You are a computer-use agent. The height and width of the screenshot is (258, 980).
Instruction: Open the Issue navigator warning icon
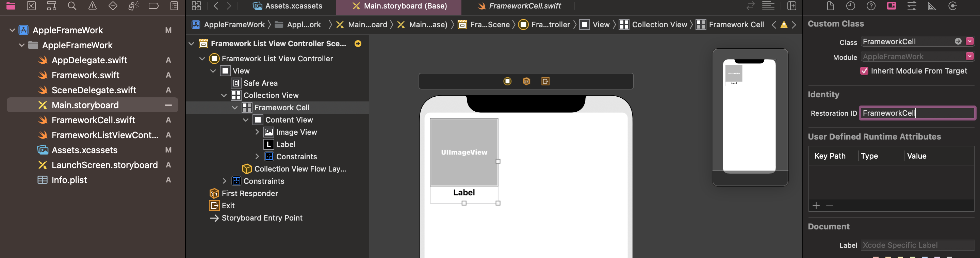93,6
